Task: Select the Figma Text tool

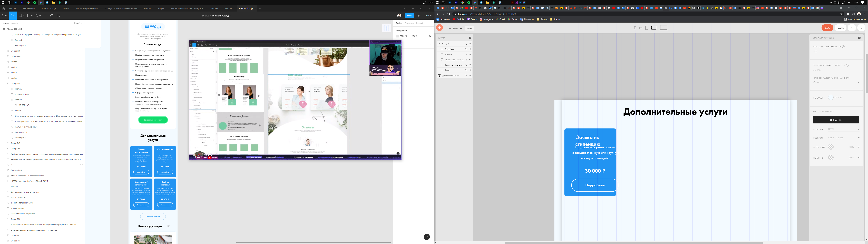Action: click(x=45, y=15)
